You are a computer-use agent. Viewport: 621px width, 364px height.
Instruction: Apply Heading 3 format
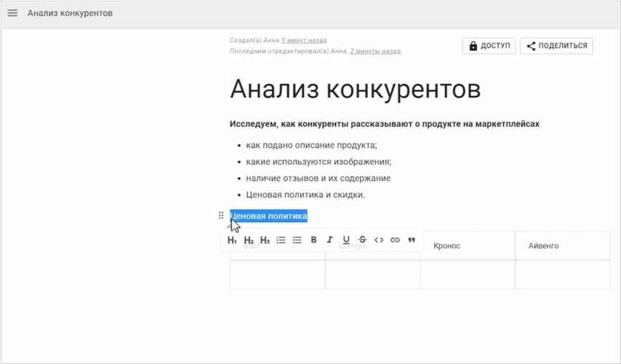click(x=265, y=240)
